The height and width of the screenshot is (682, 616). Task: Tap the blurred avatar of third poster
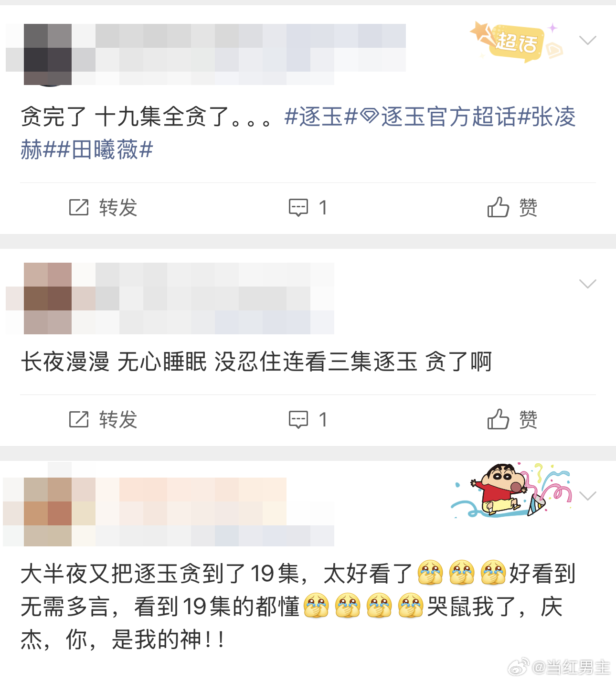(48, 512)
